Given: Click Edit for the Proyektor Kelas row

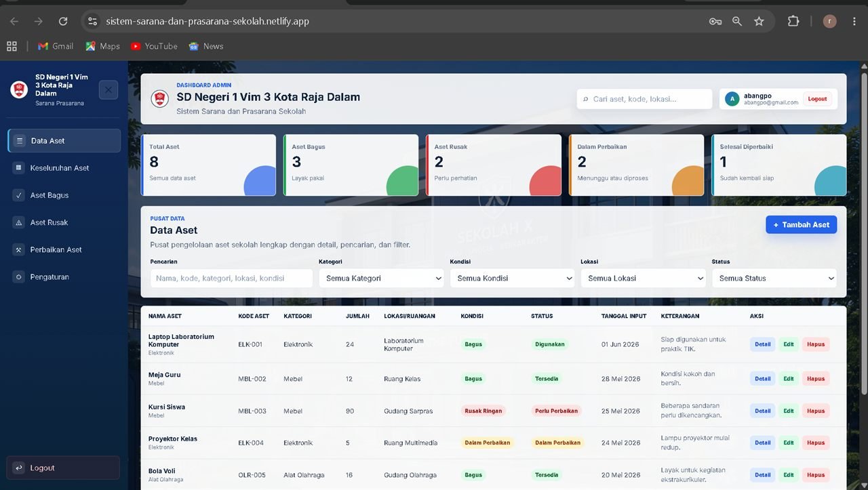Looking at the screenshot, I should point(789,443).
